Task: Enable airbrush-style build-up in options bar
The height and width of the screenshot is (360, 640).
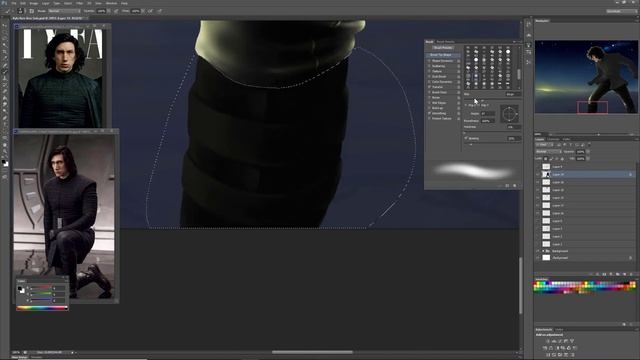Action: 150,11
